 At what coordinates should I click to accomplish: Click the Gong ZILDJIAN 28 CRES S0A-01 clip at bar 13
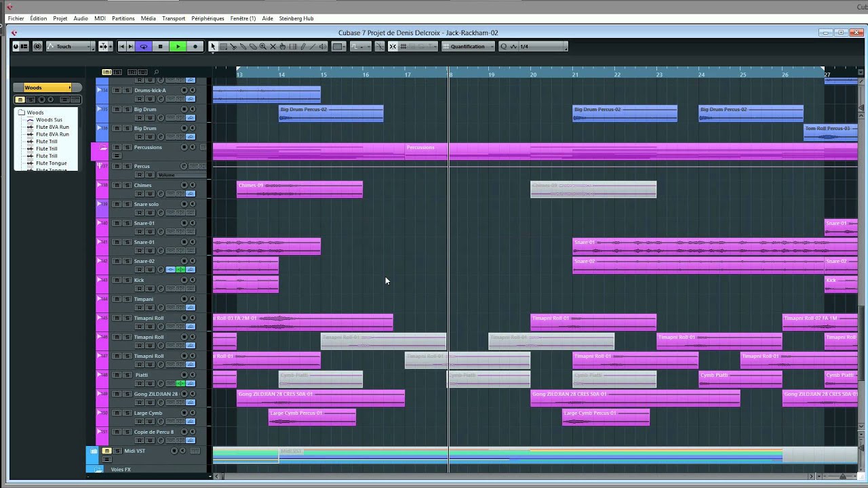pyautogui.click(x=321, y=398)
